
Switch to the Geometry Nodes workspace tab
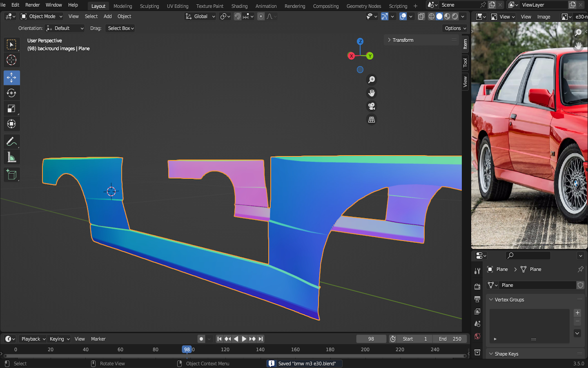click(363, 6)
